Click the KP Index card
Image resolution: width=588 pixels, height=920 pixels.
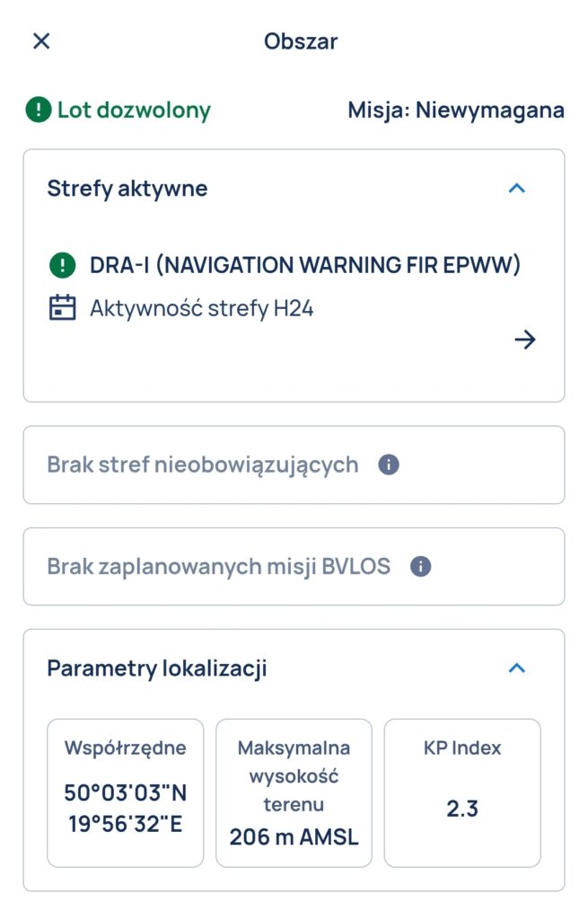tap(462, 792)
